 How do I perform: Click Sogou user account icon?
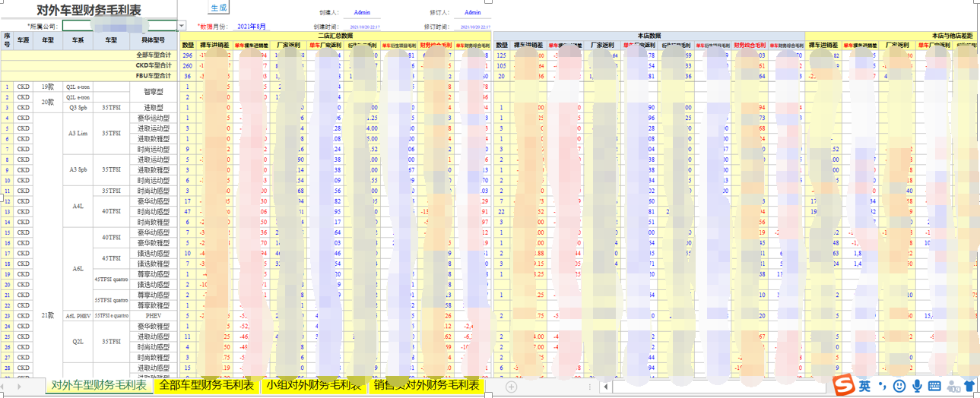pyautogui.click(x=952, y=386)
